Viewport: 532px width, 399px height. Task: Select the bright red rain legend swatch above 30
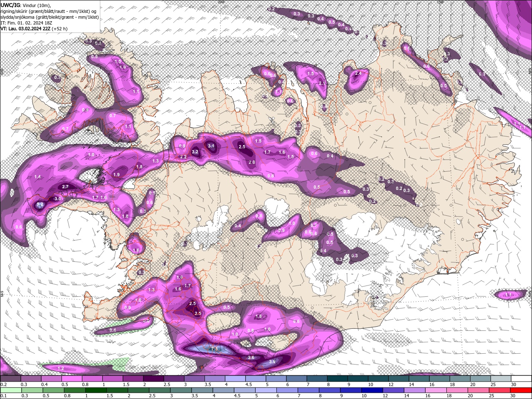(521, 390)
